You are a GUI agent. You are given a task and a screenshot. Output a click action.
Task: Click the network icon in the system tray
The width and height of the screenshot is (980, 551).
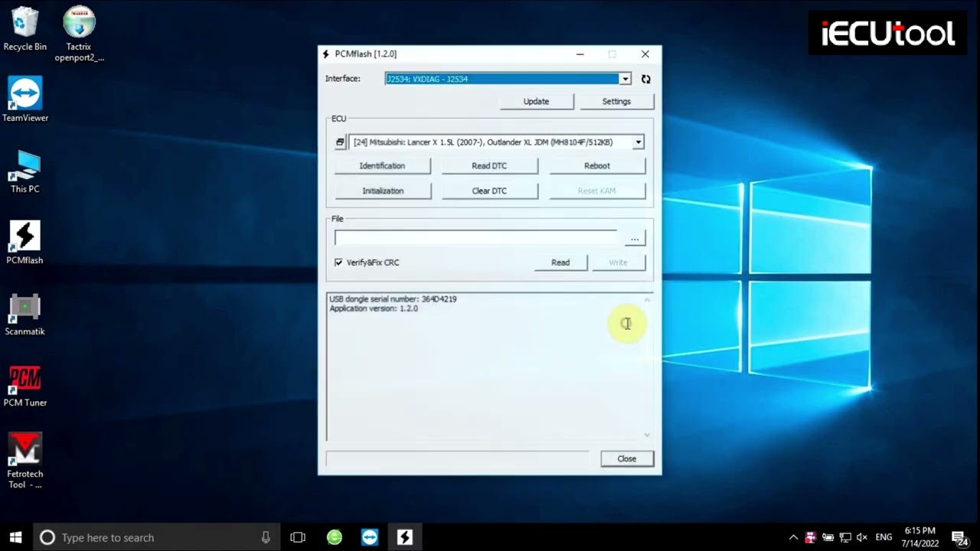(845, 537)
